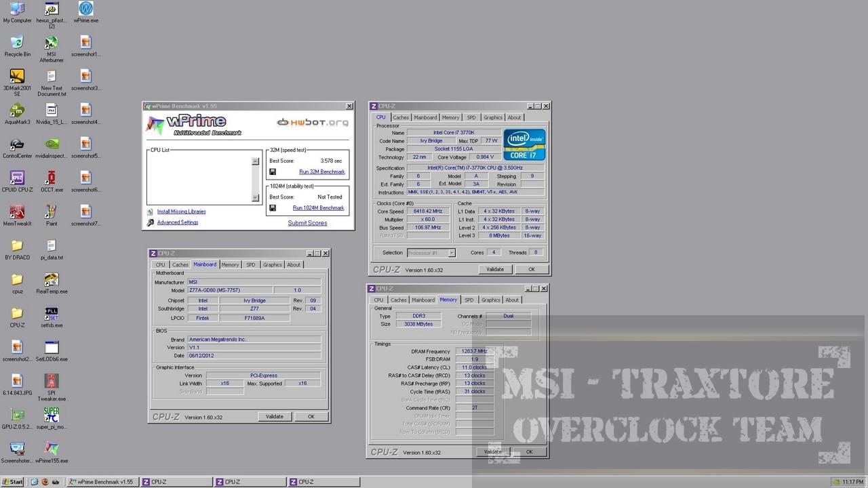Click the Z77A-GD80 (MS-7757) model field
This screenshot has height=488, width=868.
231,290
